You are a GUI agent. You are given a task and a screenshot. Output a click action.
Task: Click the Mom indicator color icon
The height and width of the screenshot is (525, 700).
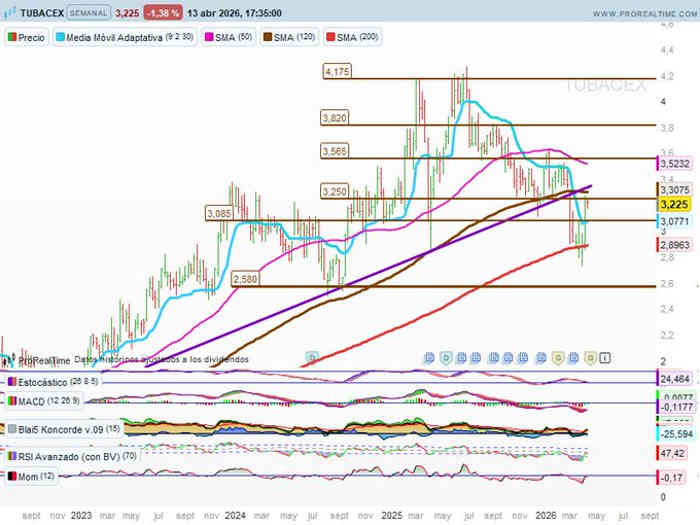(10, 477)
